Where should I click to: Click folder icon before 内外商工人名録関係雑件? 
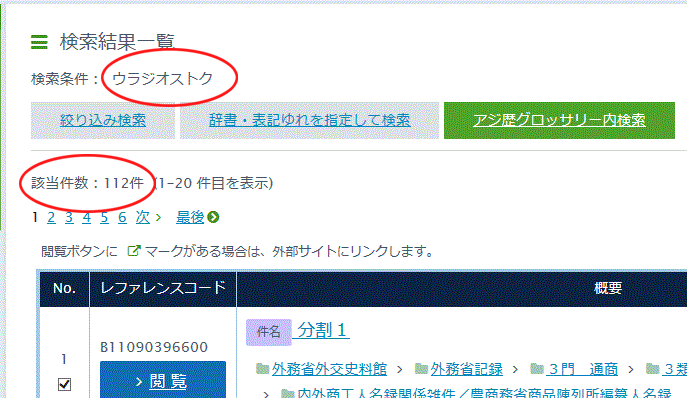click(x=287, y=393)
